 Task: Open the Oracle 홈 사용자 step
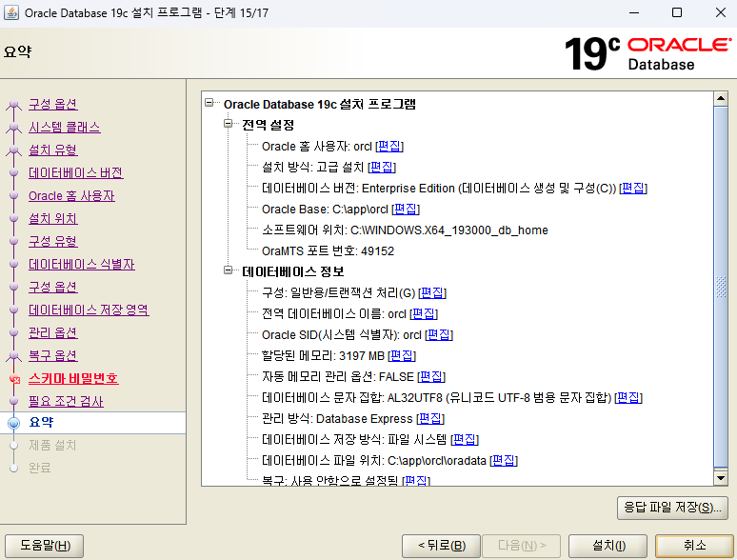71,195
